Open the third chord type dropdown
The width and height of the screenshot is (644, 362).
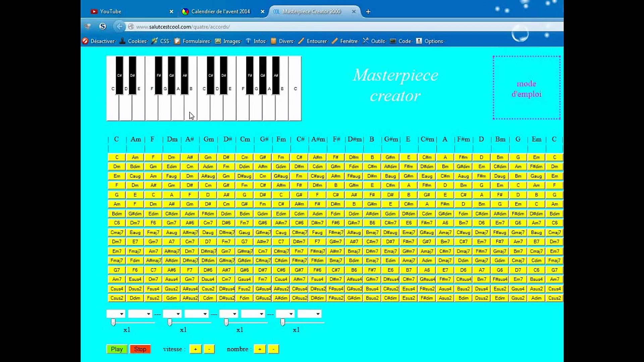click(253, 314)
